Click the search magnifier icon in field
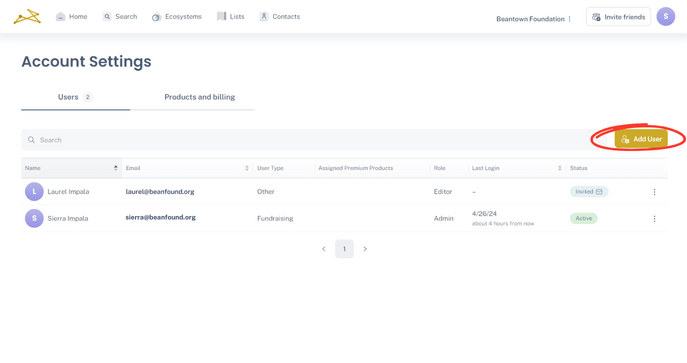Image resolution: width=687 pixels, height=363 pixels. click(31, 140)
